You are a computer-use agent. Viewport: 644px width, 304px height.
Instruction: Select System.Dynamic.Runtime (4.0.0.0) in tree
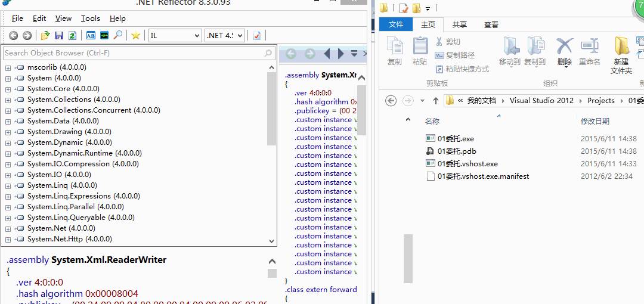click(x=85, y=153)
